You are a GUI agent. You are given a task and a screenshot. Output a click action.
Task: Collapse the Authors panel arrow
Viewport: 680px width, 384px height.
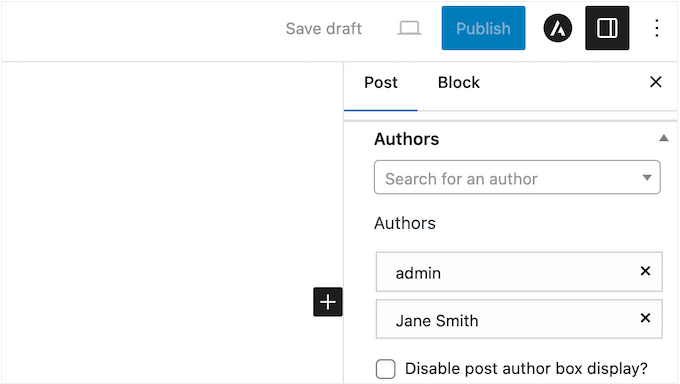[x=663, y=138]
